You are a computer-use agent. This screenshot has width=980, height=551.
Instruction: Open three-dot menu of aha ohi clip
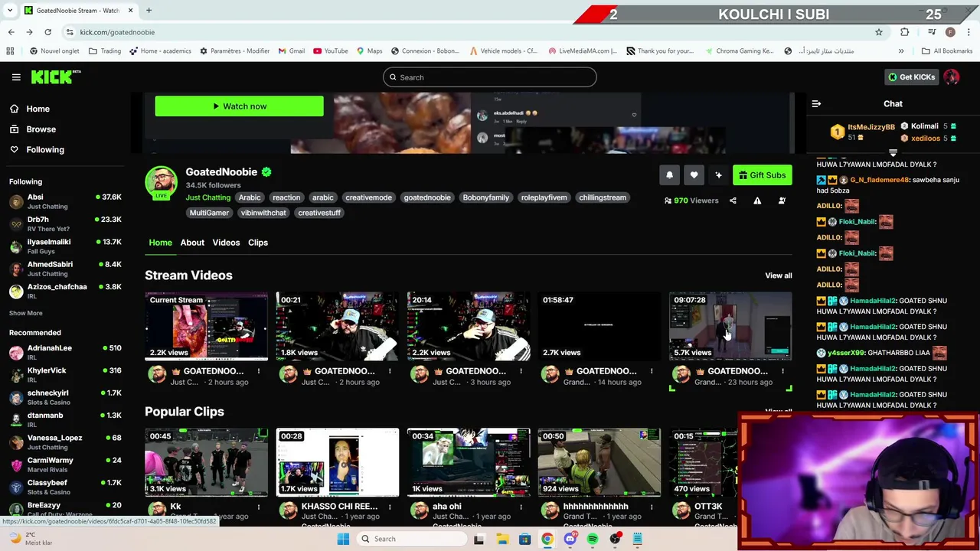pos(521,507)
